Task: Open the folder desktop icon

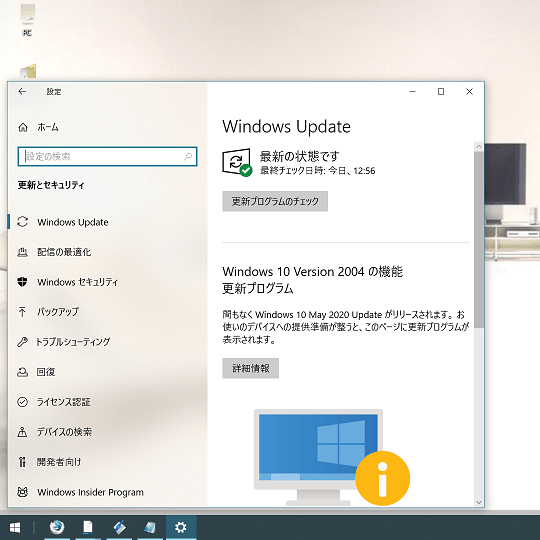Action: 28,71
